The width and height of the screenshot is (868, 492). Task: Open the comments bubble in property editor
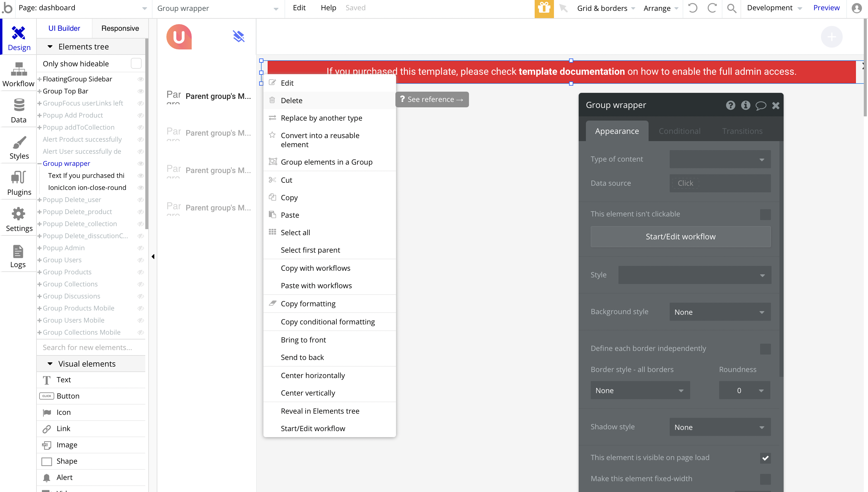pos(761,106)
